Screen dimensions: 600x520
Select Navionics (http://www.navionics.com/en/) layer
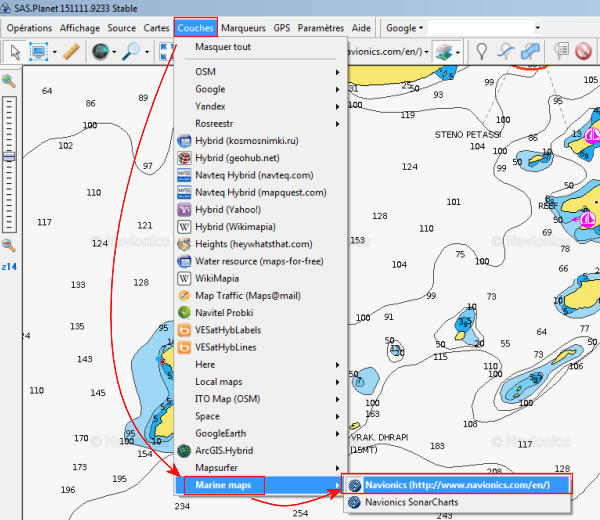click(457, 485)
